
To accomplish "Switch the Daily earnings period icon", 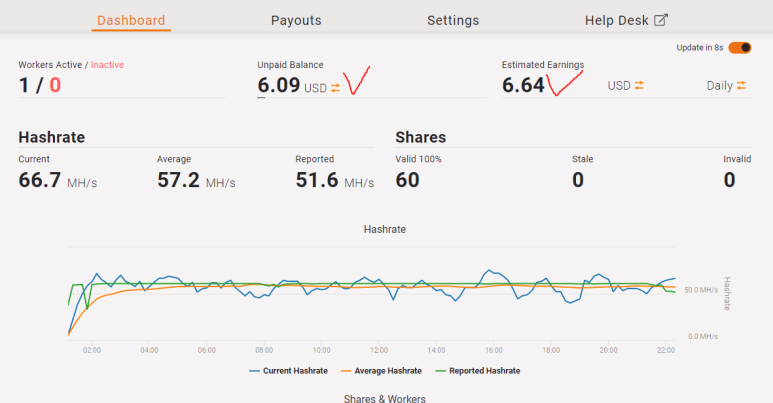I will tap(741, 85).
